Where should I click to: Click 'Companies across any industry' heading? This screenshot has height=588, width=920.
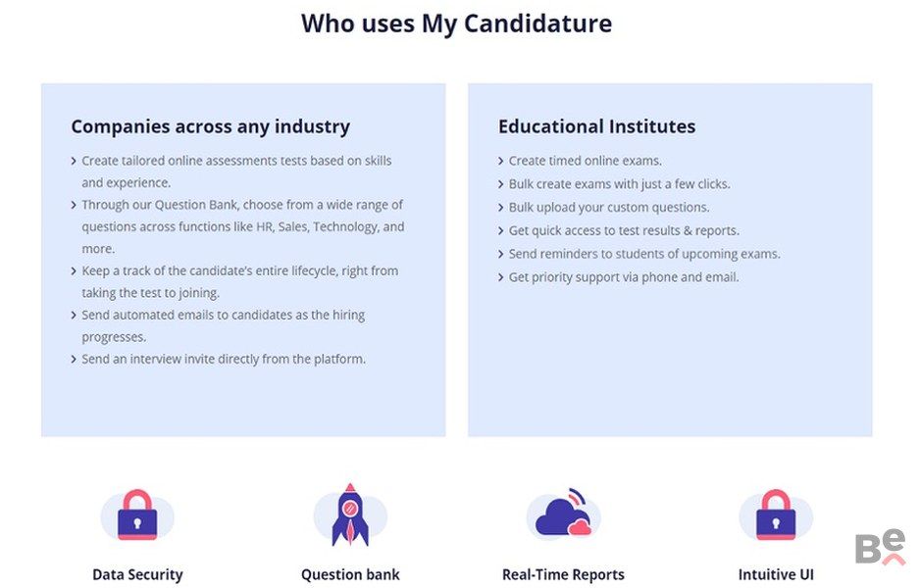point(210,126)
